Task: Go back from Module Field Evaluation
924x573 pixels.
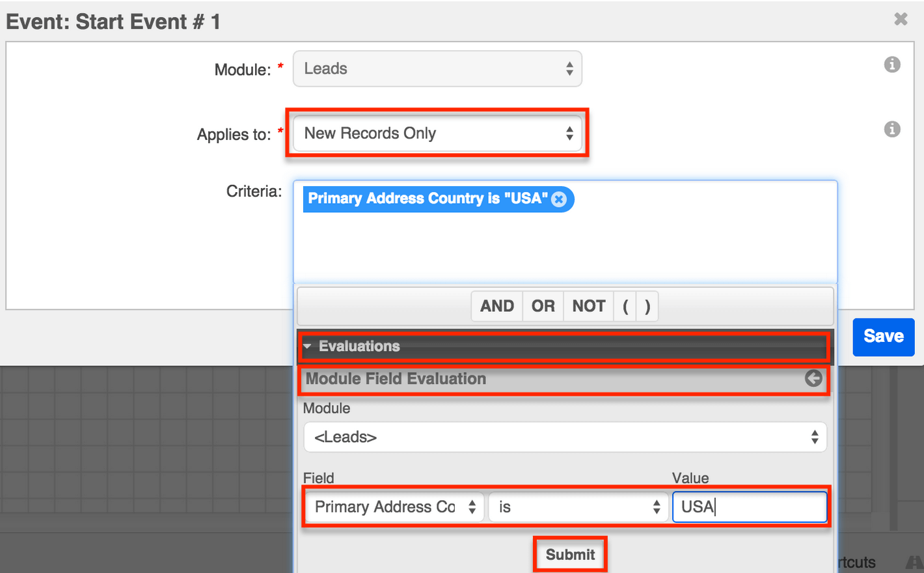Action: (813, 378)
